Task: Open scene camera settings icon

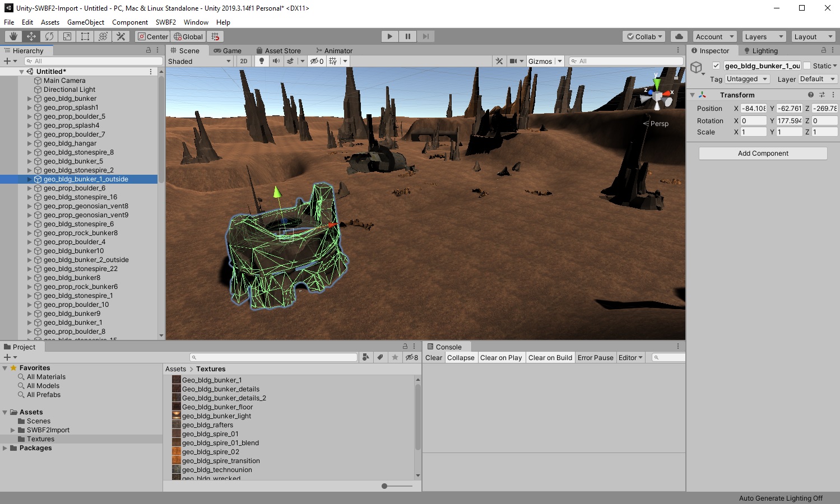Action: (x=513, y=61)
